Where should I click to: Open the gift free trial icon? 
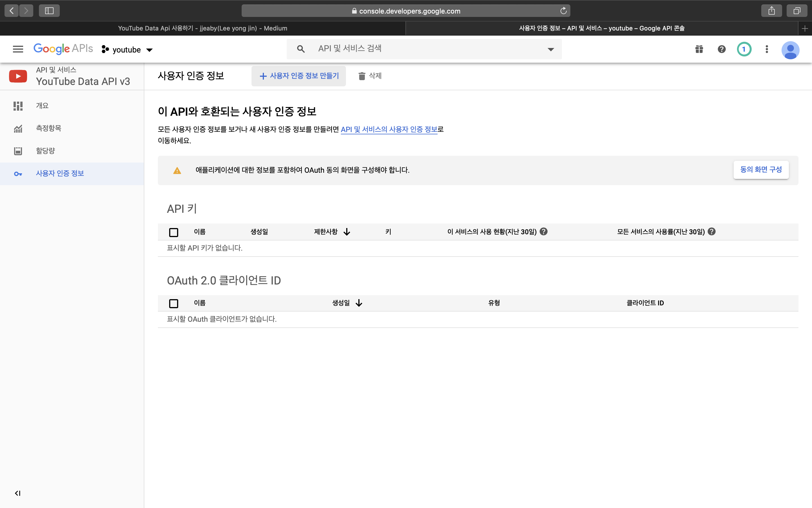[x=699, y=49]
